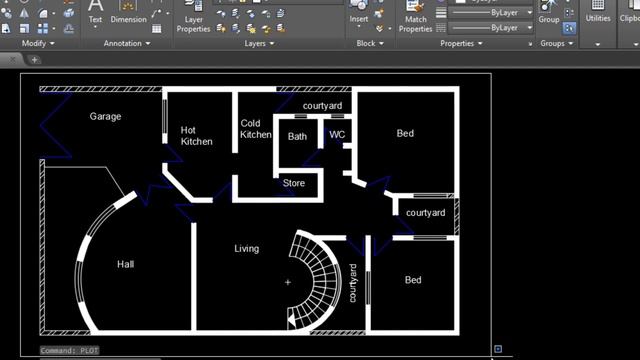Expand the Properties panel
Viewport: 640px width, 360px height.
click(x=461, y=43)
